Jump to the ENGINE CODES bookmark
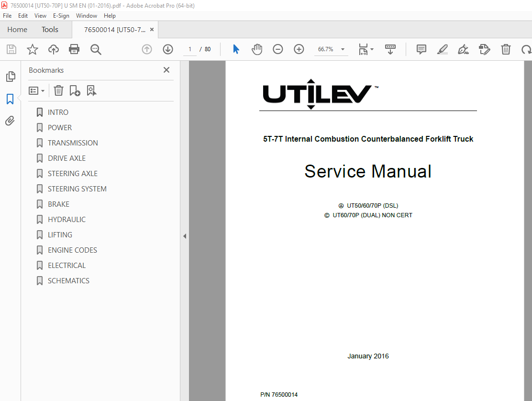The image size is (532, 401). (x=72, y=250)
